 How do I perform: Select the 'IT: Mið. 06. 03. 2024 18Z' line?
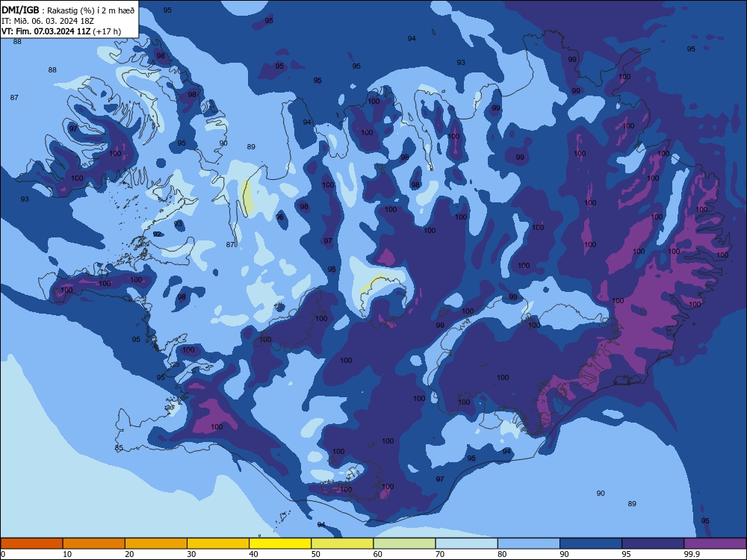pyautogui.click(x=48, y=21)
